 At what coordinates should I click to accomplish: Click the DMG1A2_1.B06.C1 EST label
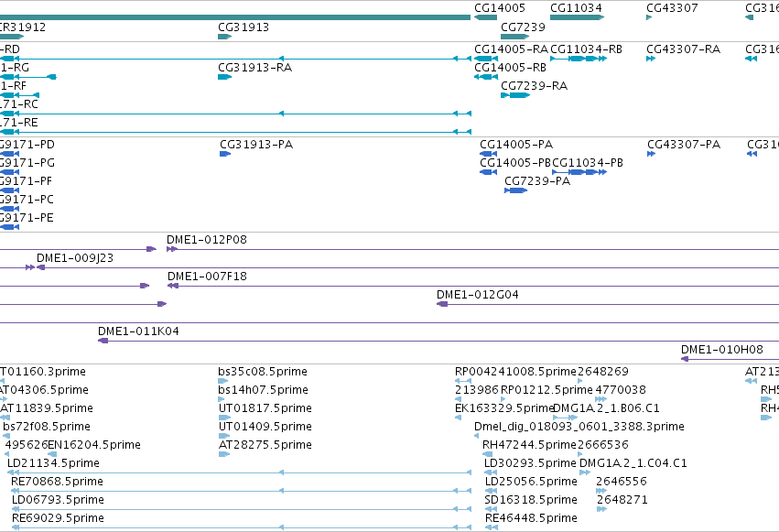[x=606, y=407]
